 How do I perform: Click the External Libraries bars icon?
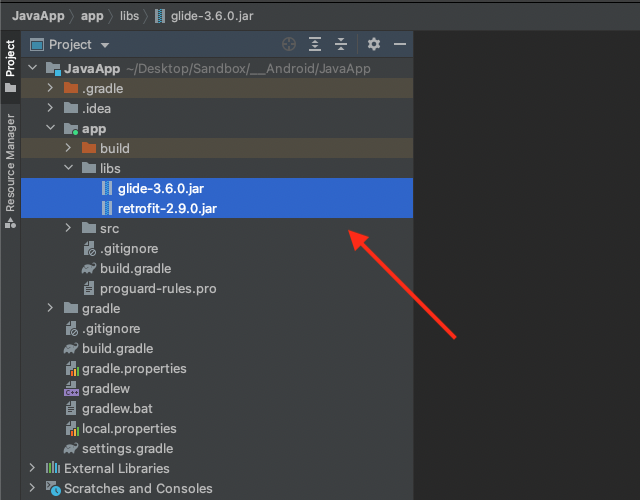(x=53, y=468)
